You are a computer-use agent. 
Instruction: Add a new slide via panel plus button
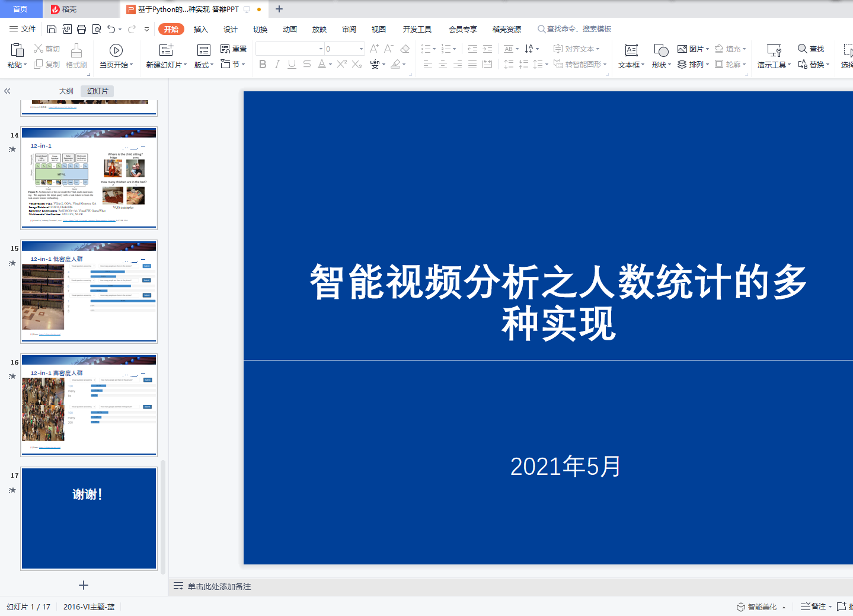coord(84,585)
